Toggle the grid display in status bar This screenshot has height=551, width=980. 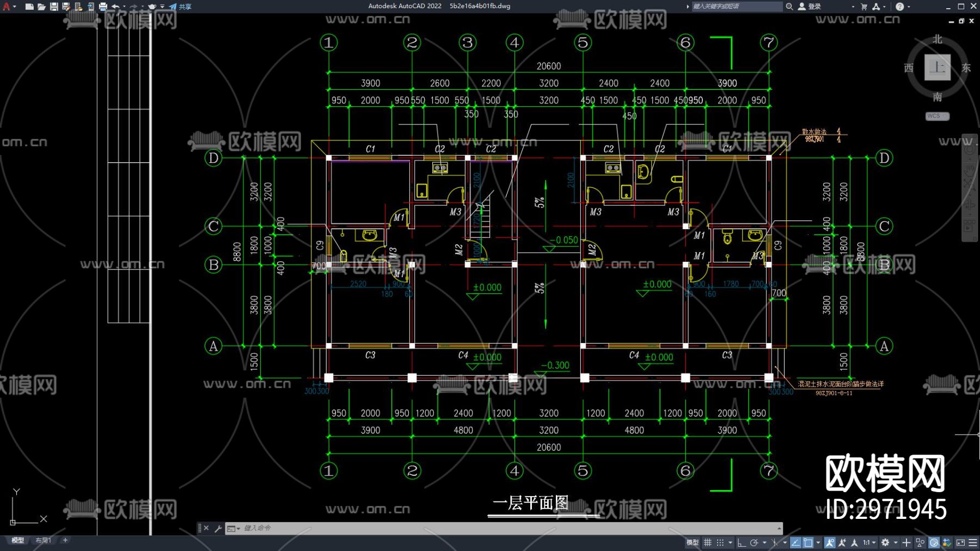pos(708,542)
